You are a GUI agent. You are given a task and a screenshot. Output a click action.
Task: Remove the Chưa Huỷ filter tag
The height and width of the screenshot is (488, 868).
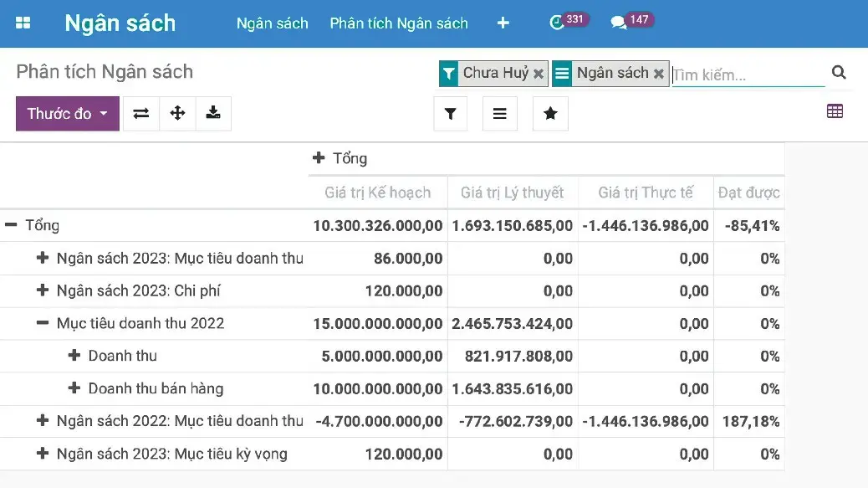539,74
